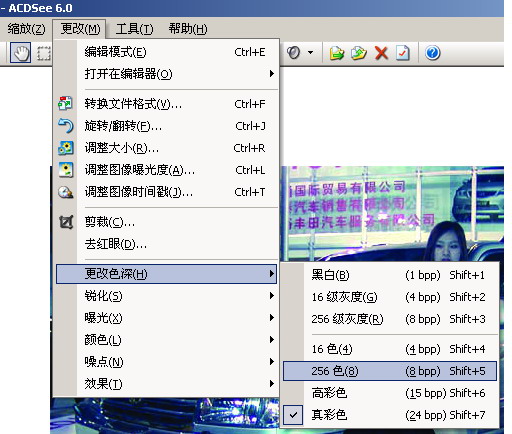Open dropdown arrow beside the round toolbar icon

[x=311, y=52]
